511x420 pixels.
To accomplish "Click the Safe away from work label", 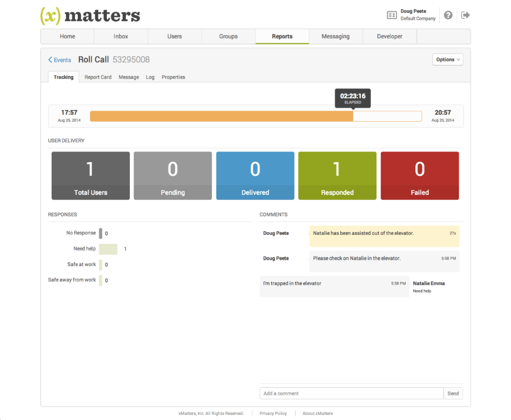I will tap(72, 280).
